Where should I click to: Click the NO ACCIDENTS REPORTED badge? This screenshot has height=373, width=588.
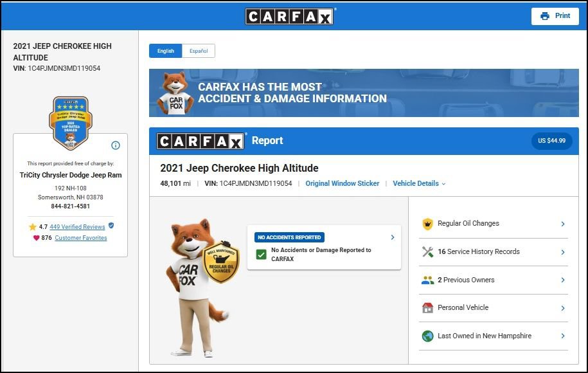[289, 237]
